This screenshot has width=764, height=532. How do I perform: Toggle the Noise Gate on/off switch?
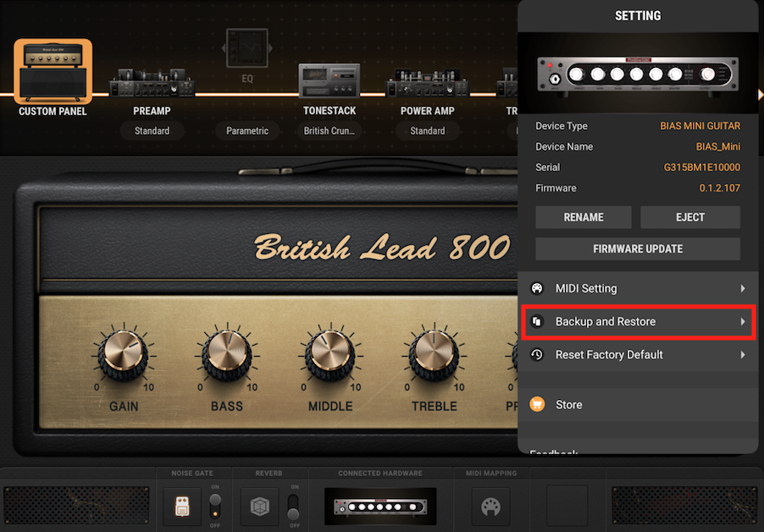(216, 506)
